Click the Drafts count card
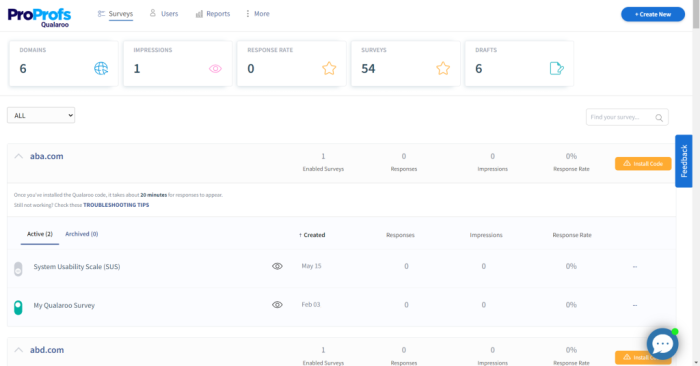The height and width of the screenshot is (366, 700). [x=519, y=63]
